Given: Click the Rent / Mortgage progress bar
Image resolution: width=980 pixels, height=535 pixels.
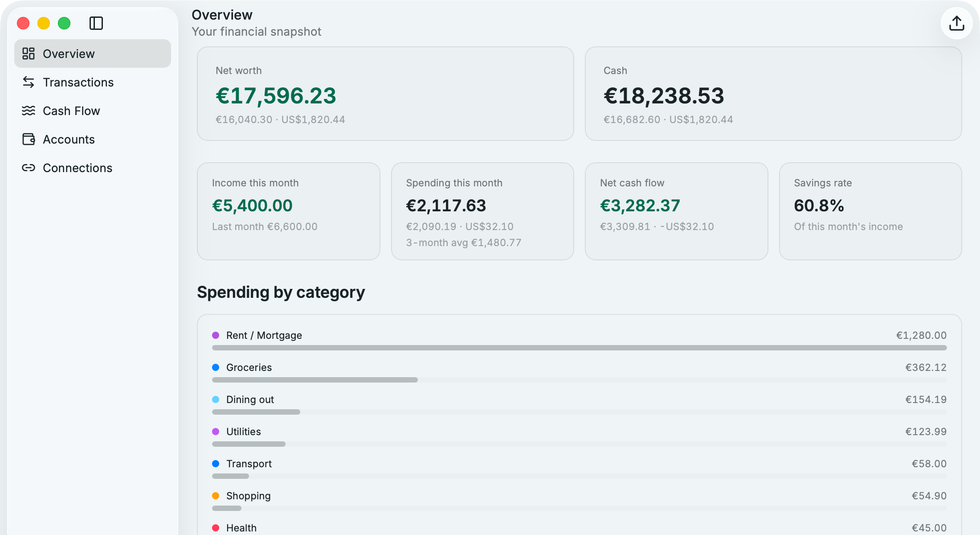Looking at the screenshot, I should tap(580, 348).
